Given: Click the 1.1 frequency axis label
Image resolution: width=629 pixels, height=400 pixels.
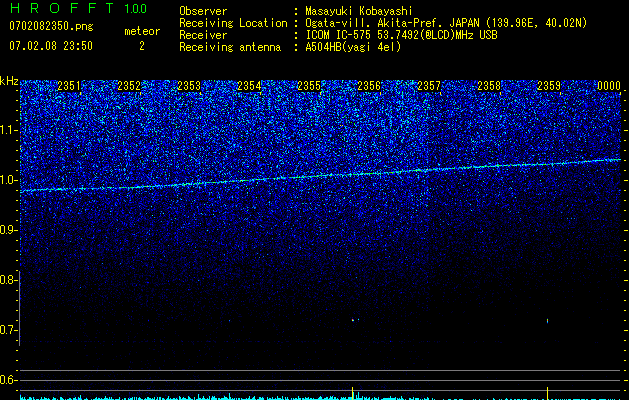Looking at the screenshot, I should pos(8,130).
